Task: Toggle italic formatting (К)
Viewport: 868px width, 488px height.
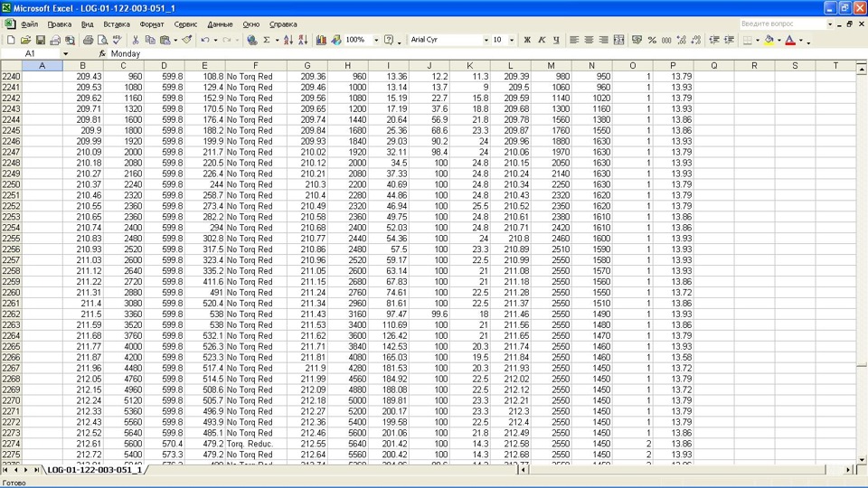Action: 542,40
